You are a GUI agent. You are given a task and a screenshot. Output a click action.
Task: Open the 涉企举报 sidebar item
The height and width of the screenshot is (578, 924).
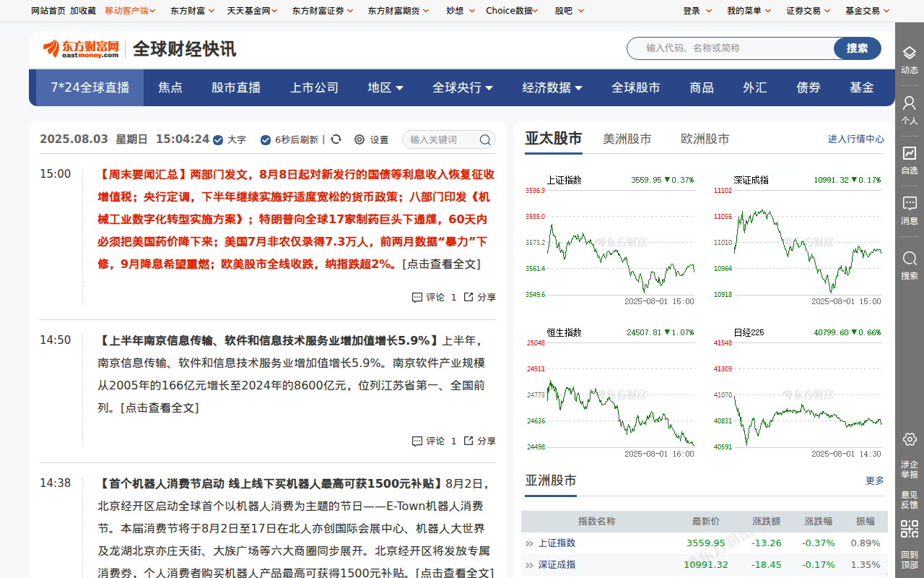click(x=910, y=470)
